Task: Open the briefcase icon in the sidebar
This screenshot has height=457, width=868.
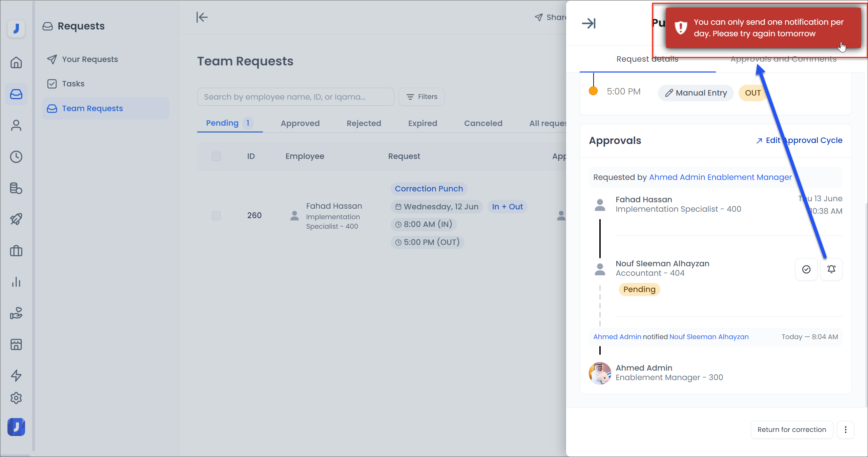Action: tap(16, 251)
